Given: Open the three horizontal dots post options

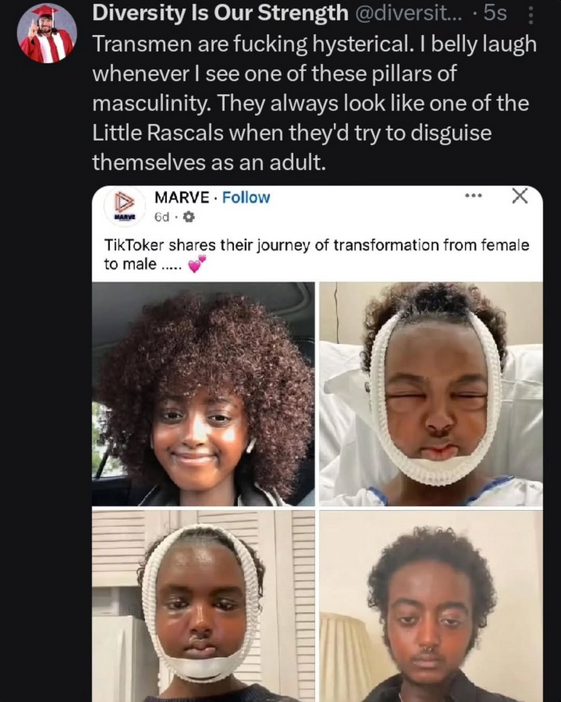Looking at the screenshot, I should point(473,196).
